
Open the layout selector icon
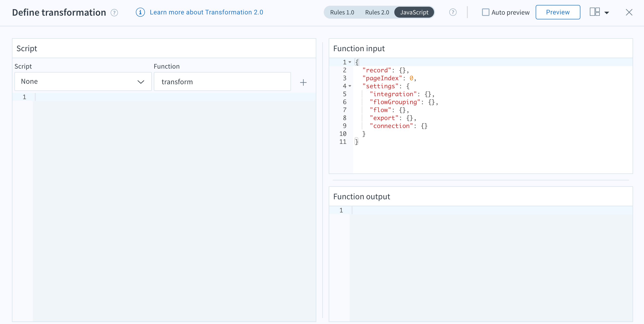pos(595,12)
